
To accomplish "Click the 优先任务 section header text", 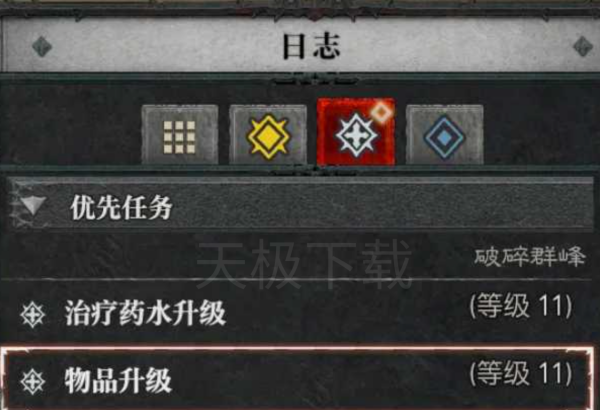I will 121,207.
